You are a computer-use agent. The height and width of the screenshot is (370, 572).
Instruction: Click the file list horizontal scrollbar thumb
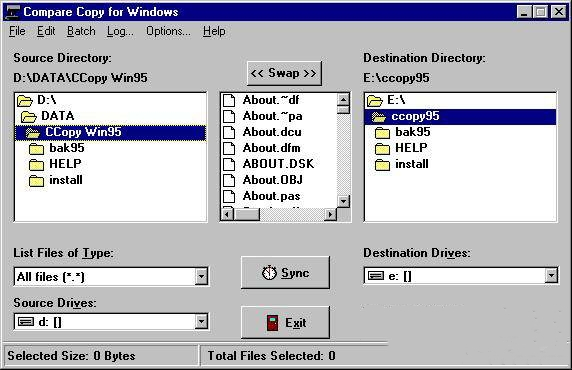[x=246, y=214]
